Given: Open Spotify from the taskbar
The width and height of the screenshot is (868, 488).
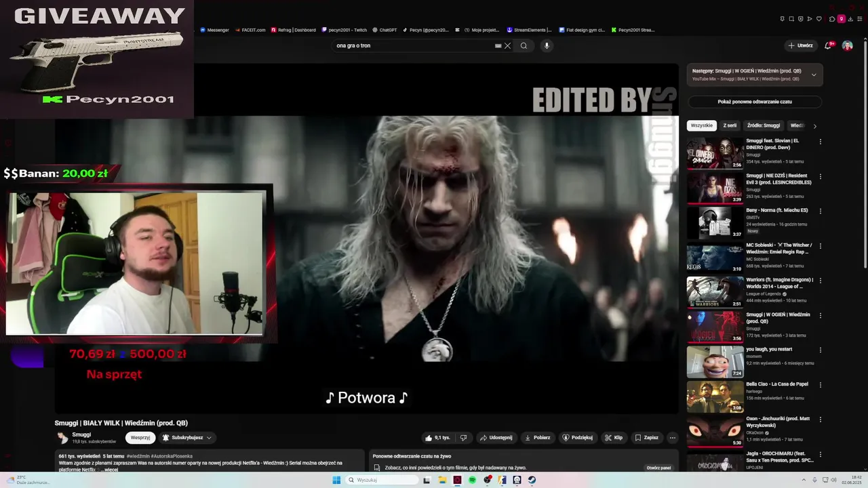Looking at the screenshot, I should coord(472,480).
